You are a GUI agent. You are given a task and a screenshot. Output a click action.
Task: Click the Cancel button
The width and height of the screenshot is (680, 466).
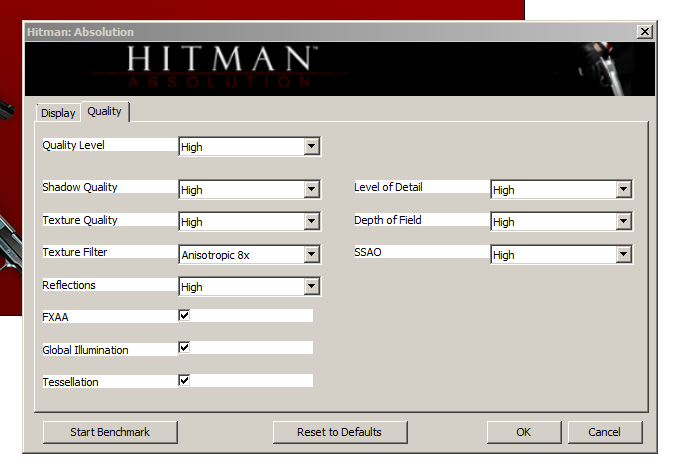(604, 432)
